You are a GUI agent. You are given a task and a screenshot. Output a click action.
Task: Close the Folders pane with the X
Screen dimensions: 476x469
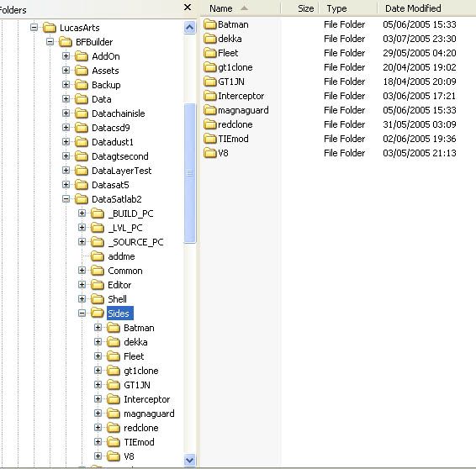click(188, 8)
